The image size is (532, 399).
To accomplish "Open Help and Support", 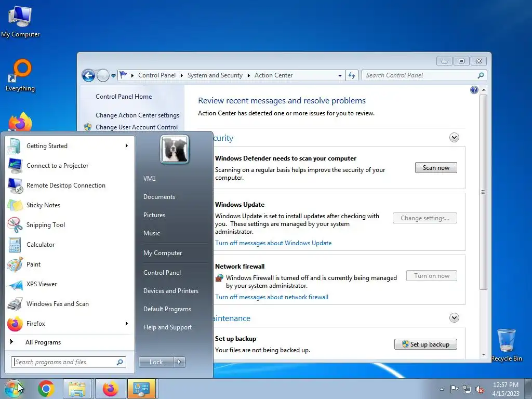I will (167, 327).
